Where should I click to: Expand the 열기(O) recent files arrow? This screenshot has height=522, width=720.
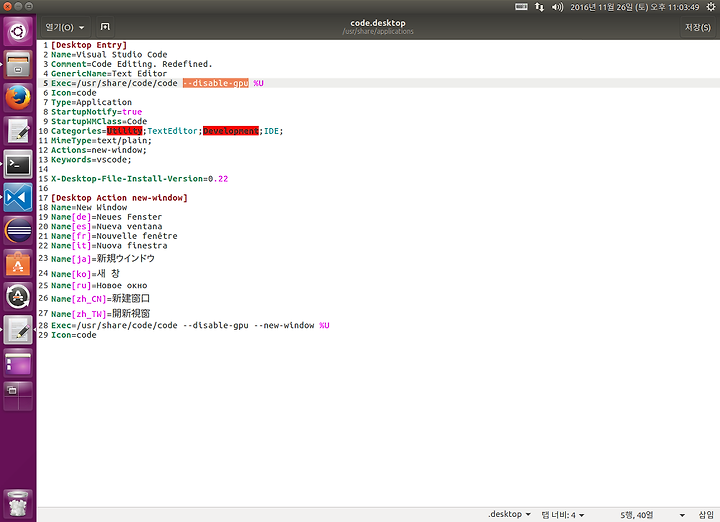pos(82,28)
